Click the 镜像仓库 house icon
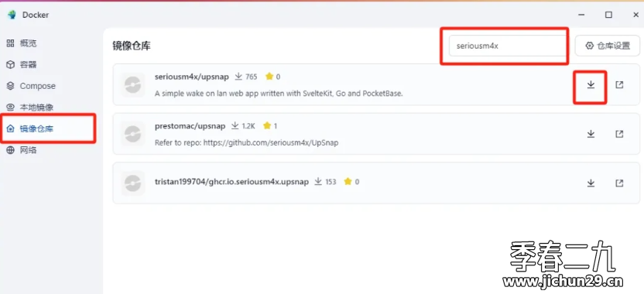644x294 pixels. coord(10,129)
